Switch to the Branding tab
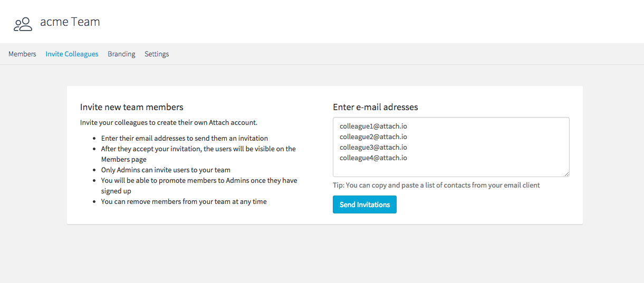644x283 pixels. coord(121,54)
